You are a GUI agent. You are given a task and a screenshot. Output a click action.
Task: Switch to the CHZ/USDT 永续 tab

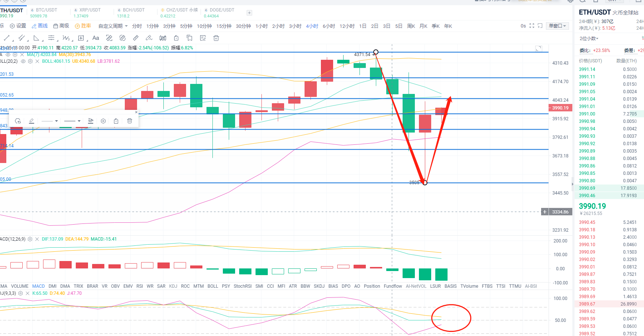(179, 13)
